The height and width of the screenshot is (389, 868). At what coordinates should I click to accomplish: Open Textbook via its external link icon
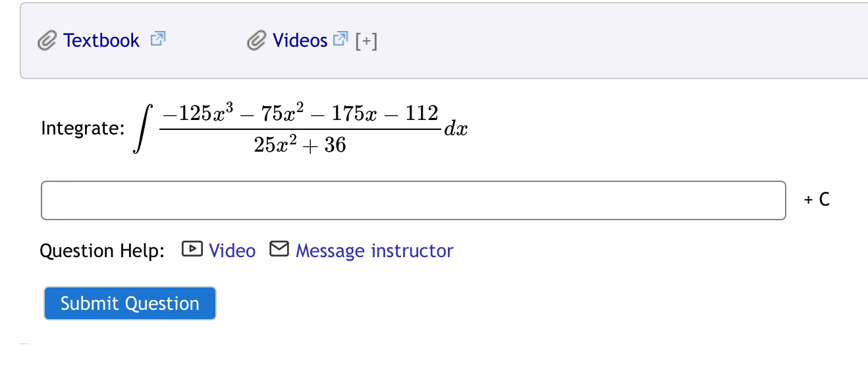157,38
